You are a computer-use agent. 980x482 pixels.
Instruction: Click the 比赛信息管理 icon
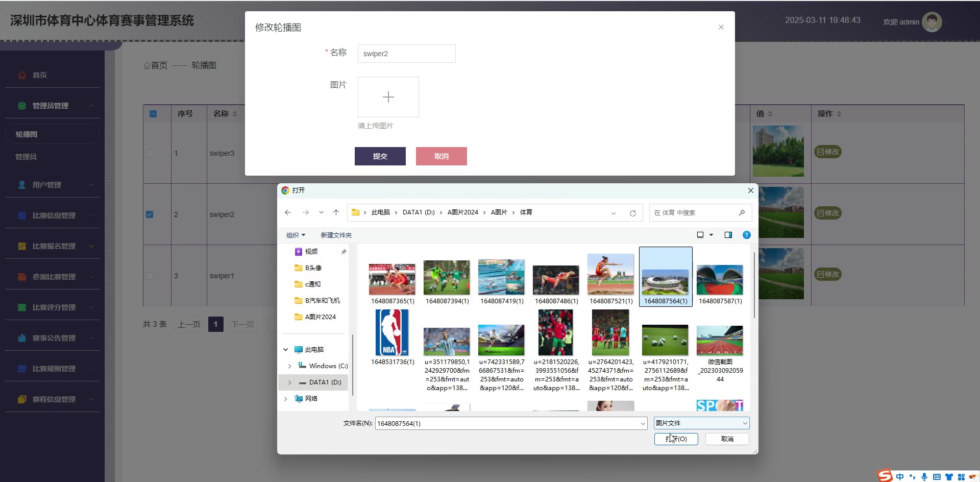[x=22, y=215]
